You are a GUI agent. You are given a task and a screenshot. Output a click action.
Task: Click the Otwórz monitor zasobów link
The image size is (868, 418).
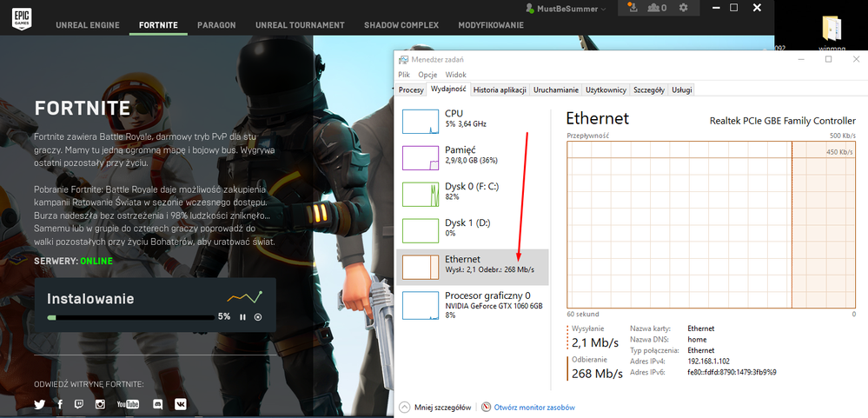point(533,407)
